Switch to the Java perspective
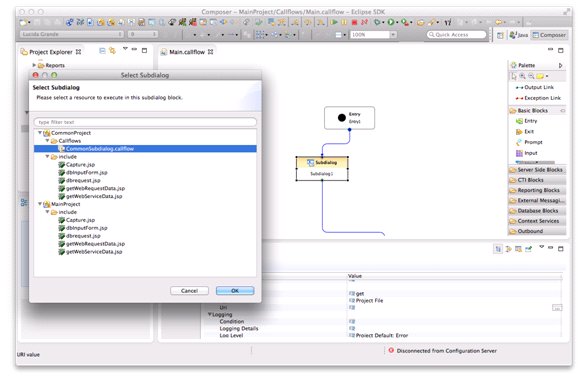 [519, 35]
